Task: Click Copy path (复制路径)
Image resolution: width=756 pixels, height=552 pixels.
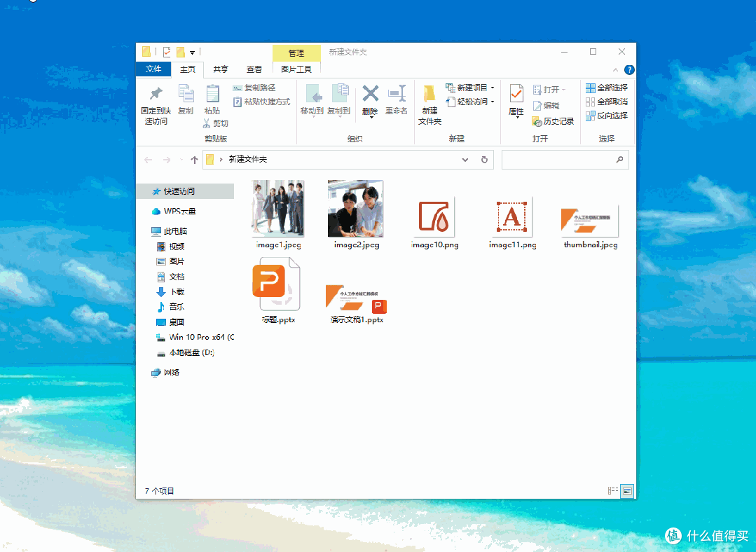Action: pos(254,88)
